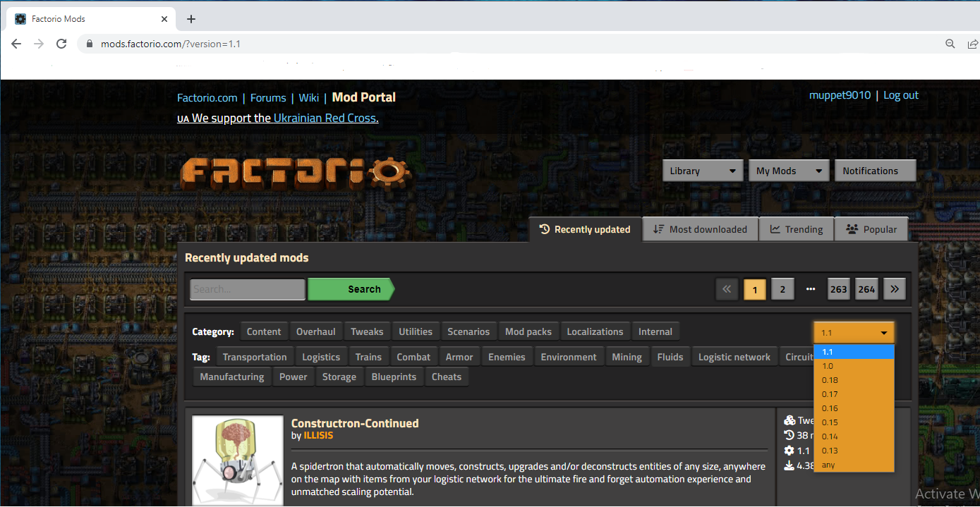This screenshot has height=507, width=980.
Task: Toggle Blueprints tag filter
Action: pos(394,377)
